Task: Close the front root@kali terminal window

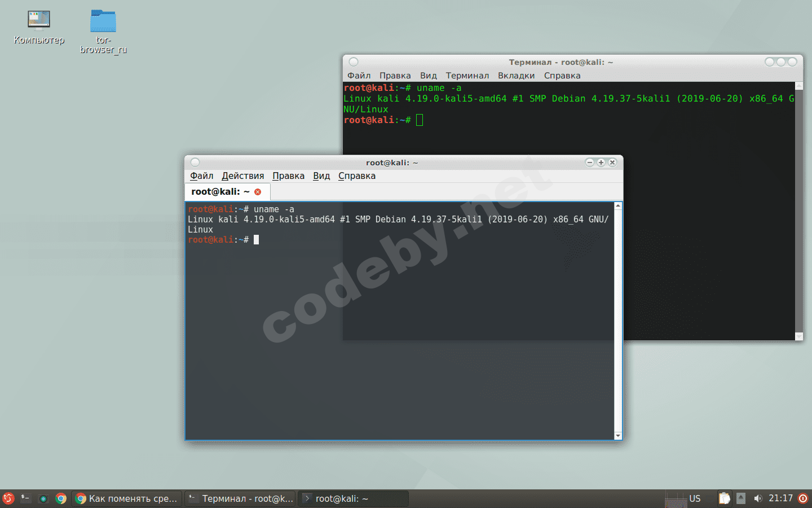Action: click(612, 163)
